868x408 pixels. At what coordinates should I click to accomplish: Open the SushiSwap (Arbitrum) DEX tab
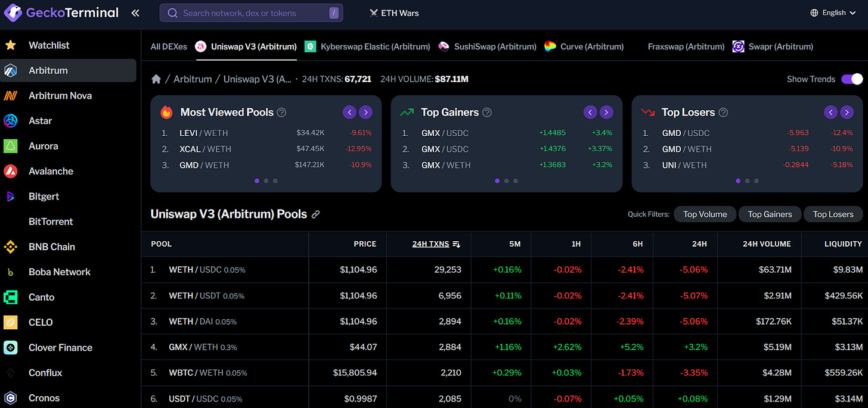(494, 46)
